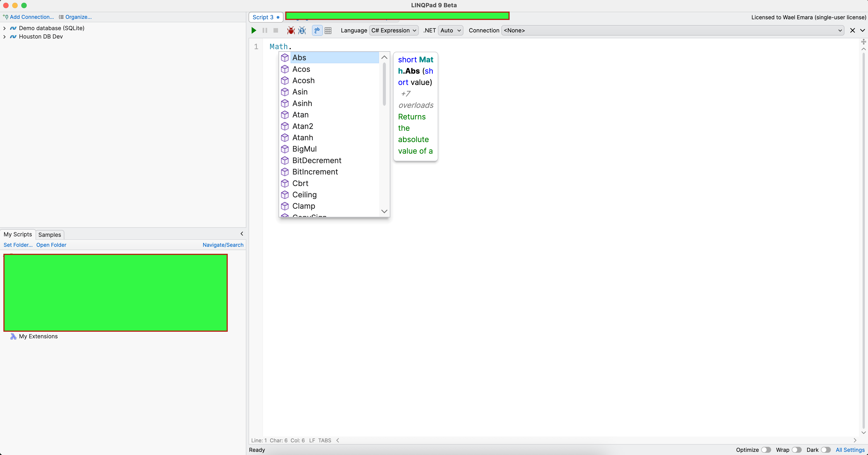Open the .NET Auto dropdown

tap(450, 30)
